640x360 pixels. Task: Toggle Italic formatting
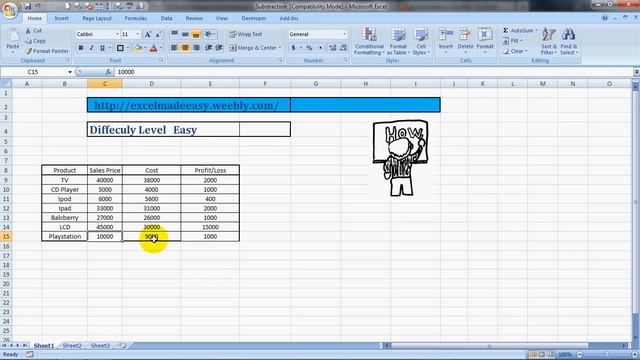91,48
